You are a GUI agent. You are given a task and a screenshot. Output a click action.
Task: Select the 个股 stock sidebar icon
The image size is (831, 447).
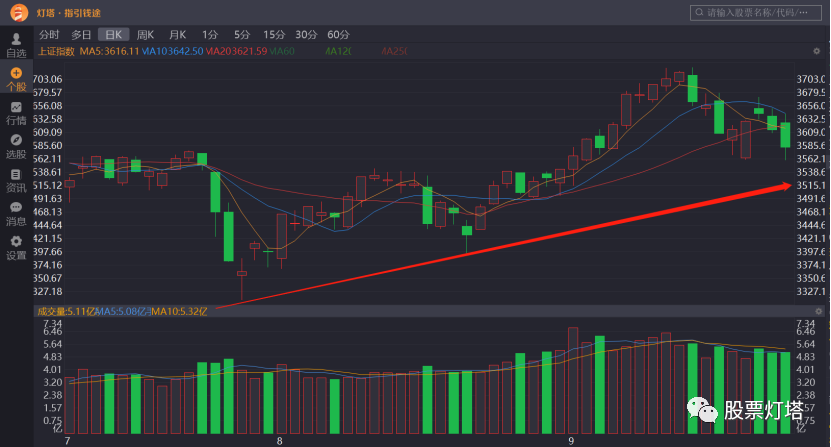(x=16, y=79)
